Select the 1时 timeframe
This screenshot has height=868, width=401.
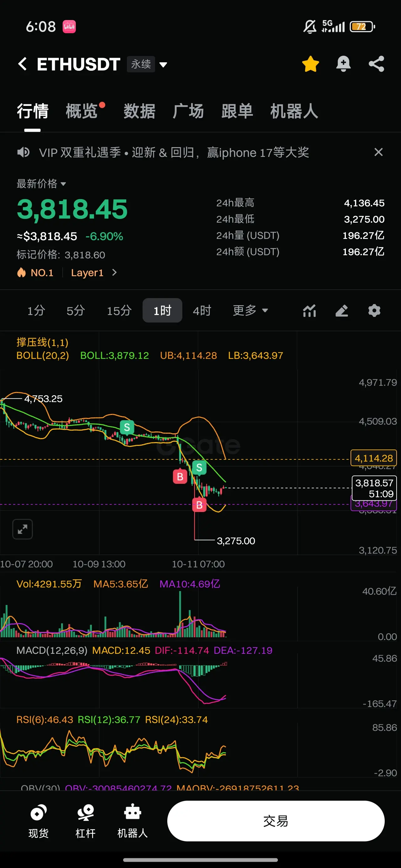(x=162, y=310)
